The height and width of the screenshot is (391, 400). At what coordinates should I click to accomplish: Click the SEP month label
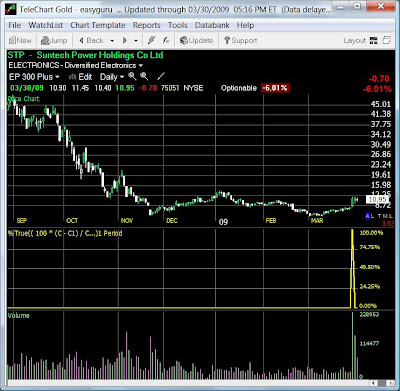(x=22, y=221)
